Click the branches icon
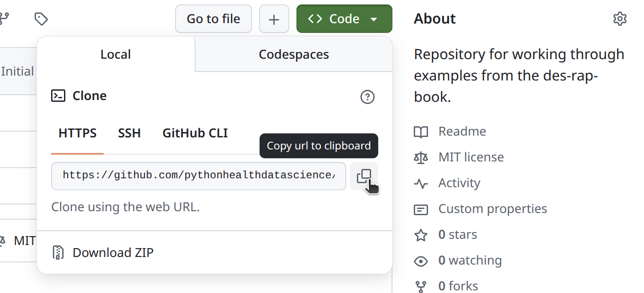The width and height of the screenshot is (644, 293). (x=4, y=19)
